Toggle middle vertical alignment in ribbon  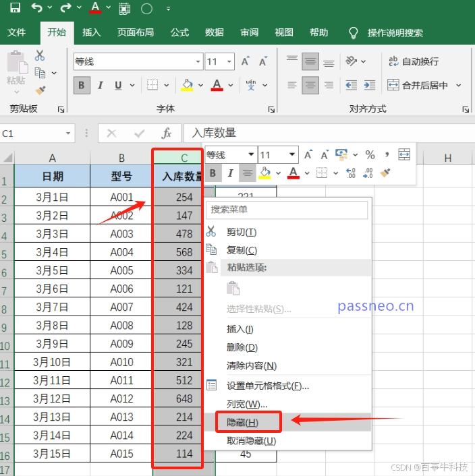pos(310,61)
